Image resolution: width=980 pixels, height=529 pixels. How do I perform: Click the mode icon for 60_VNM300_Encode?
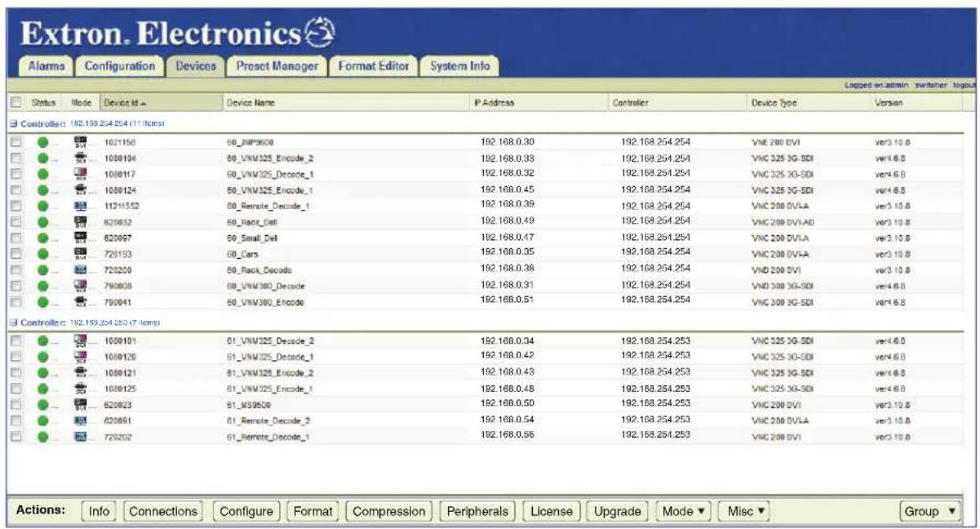pos(81,302)
